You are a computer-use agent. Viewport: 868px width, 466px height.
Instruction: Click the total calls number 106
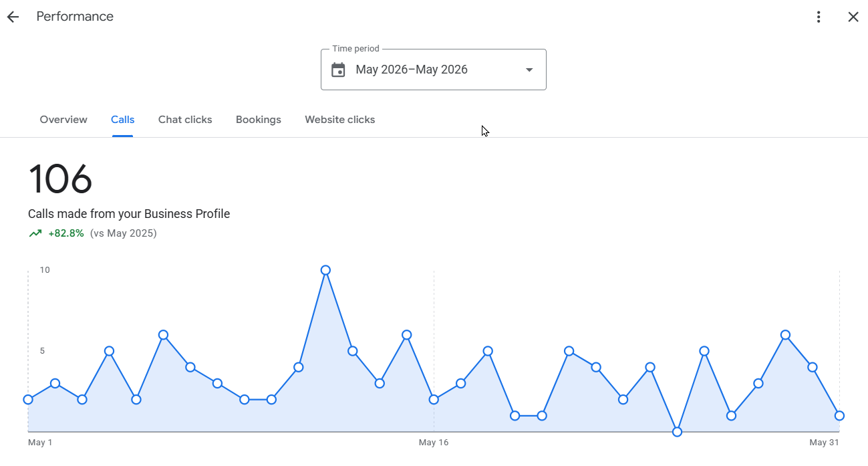[x=60, y=179]
